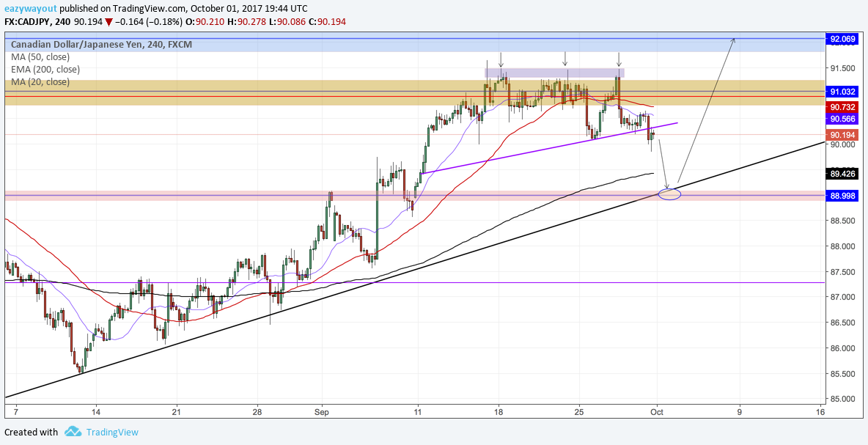This screenshot has width=868, height=445.
Task: Click the 25 date label on time axis
Action: (x=579, y=412)
